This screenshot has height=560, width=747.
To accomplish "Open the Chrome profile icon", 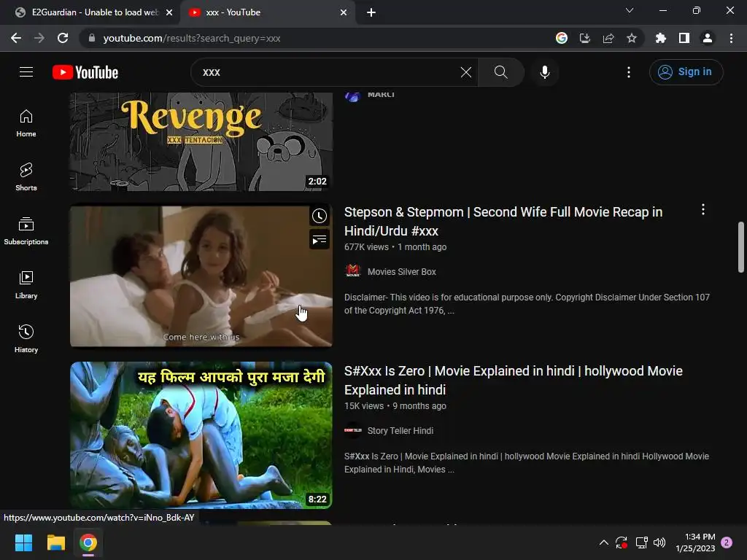I will coord(708,38).
